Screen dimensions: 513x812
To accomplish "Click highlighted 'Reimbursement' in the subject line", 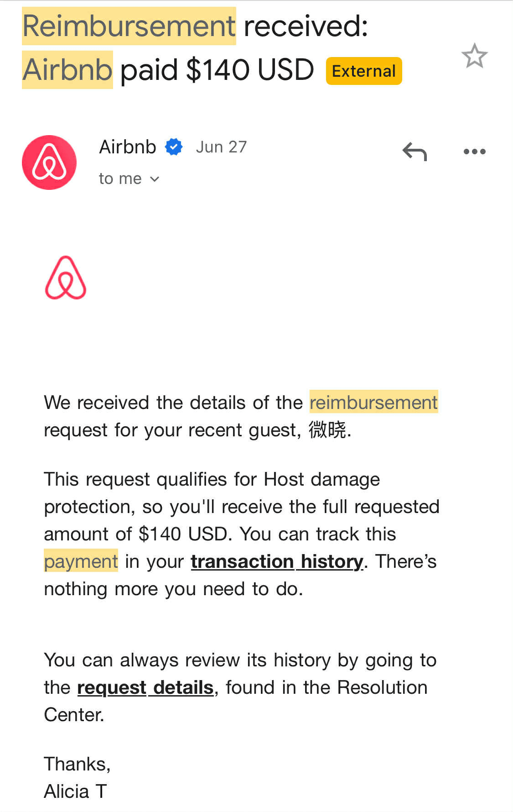I will pos(129,26).
